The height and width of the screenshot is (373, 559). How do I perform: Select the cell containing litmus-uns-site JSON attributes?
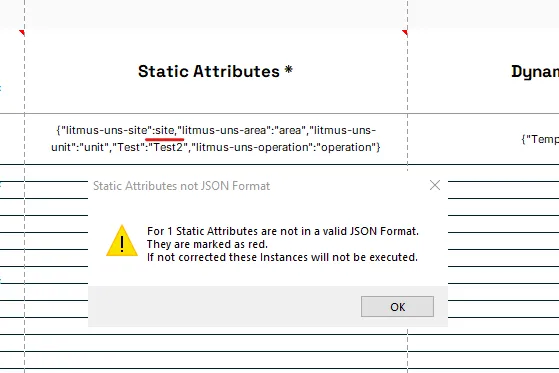[x=215, y=139]
